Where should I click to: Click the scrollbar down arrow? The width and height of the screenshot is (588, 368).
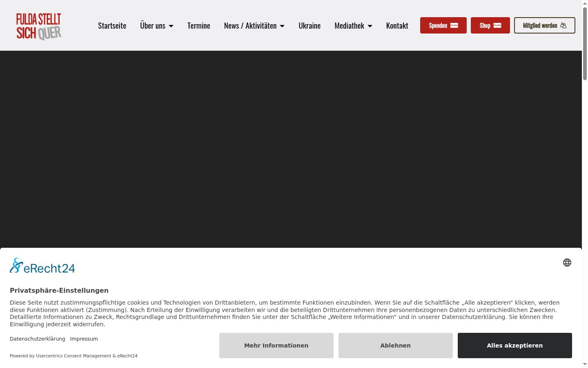coord(585,364)
